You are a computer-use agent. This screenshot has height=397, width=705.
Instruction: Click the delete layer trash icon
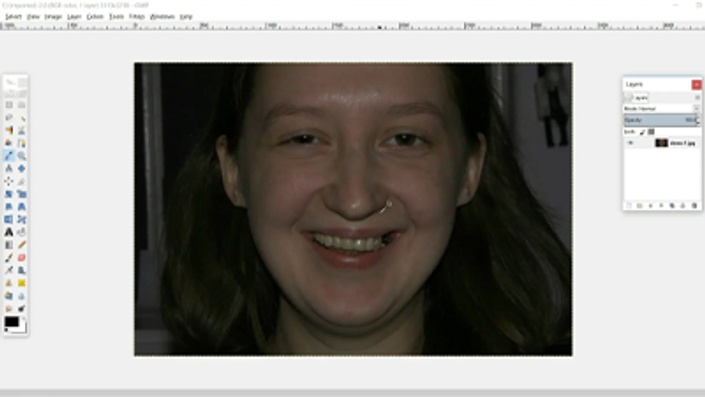(694, 205)
